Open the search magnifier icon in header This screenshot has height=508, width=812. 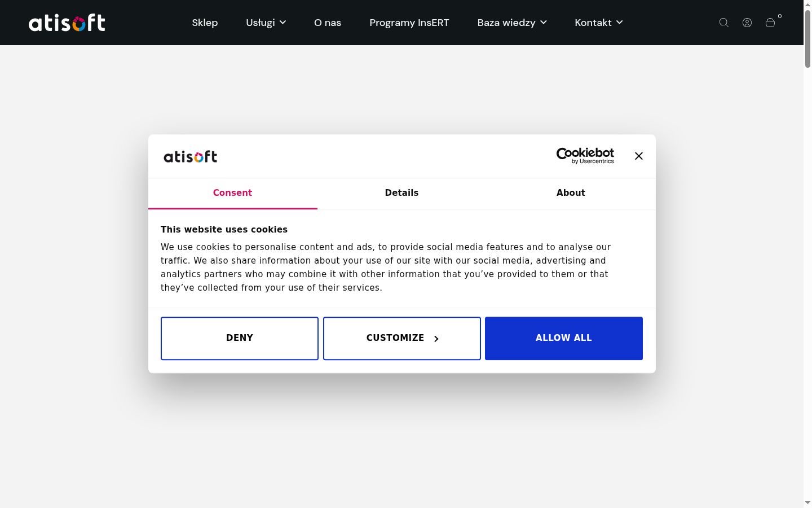click(724, 23)
